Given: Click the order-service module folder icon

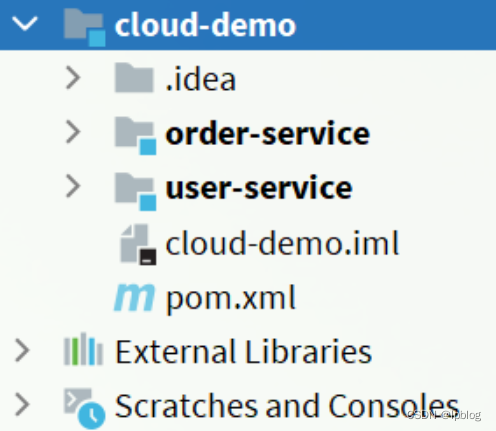Looking at the screenshot, I should pos(135,136).
